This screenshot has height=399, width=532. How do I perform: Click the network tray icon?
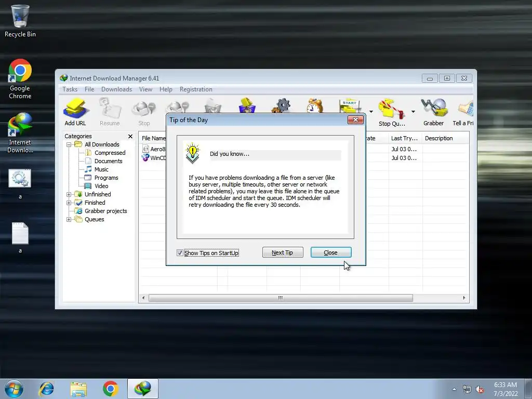tap(467, 390)
